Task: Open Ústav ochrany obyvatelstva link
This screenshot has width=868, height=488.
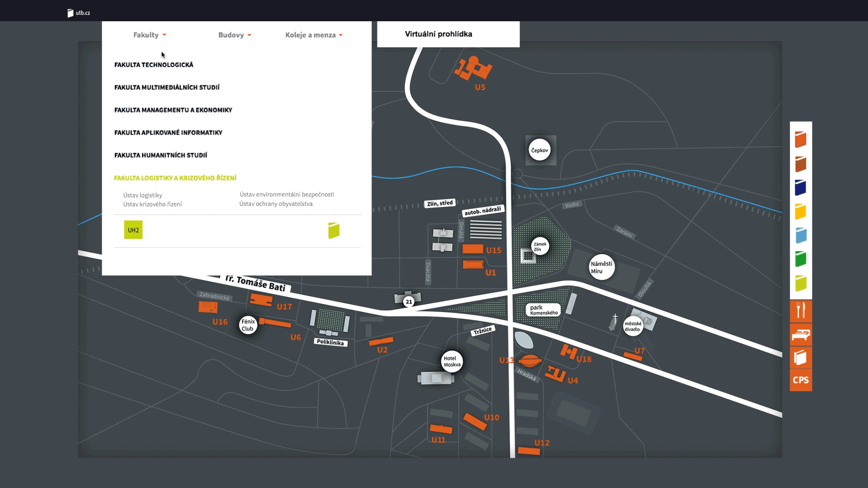Action: click(x=276, y=204)
